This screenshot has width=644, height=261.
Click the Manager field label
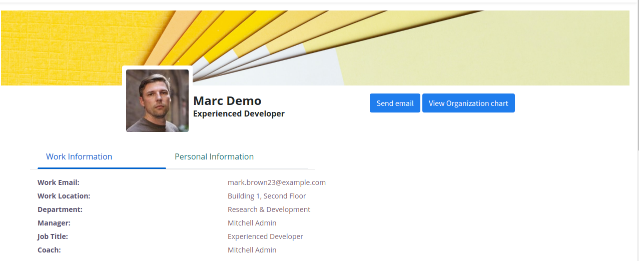pos(54,223)
